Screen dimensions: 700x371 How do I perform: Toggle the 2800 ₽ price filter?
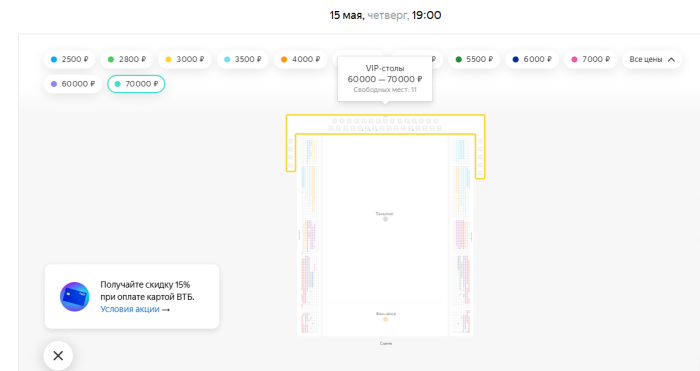click(127, 59)
